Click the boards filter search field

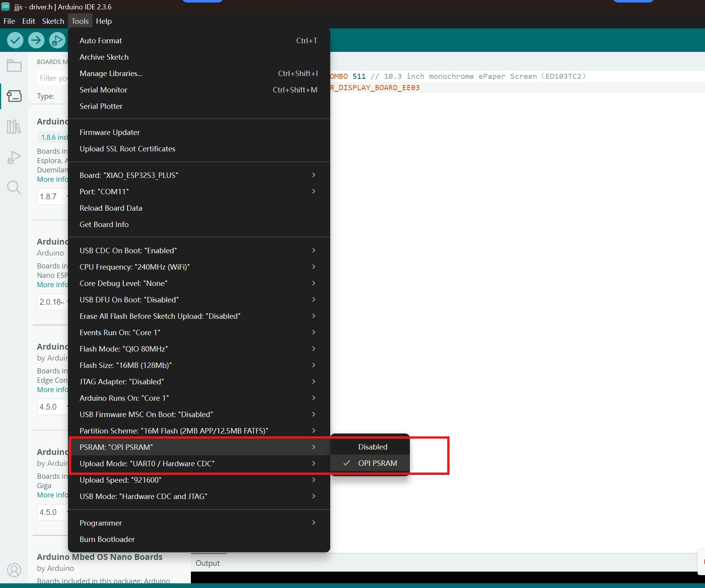point(53,78)
